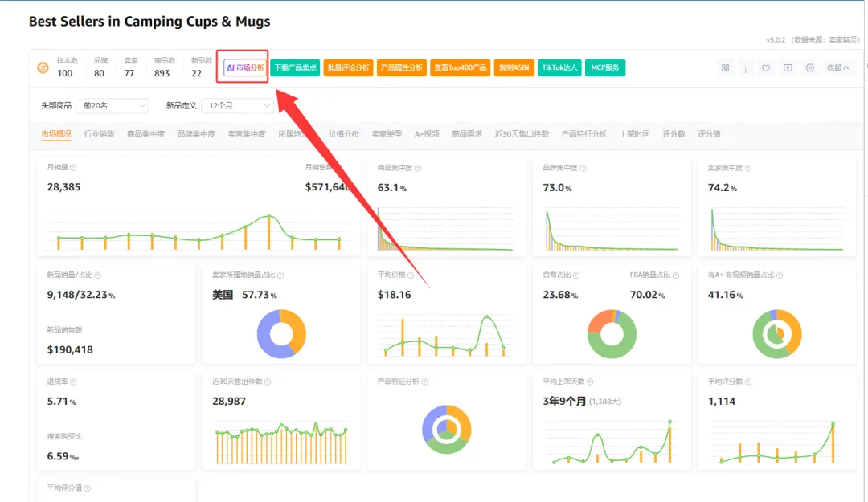868x502 pixels.
Task: Open the 品牌集中度 tab
Action: 196,134
